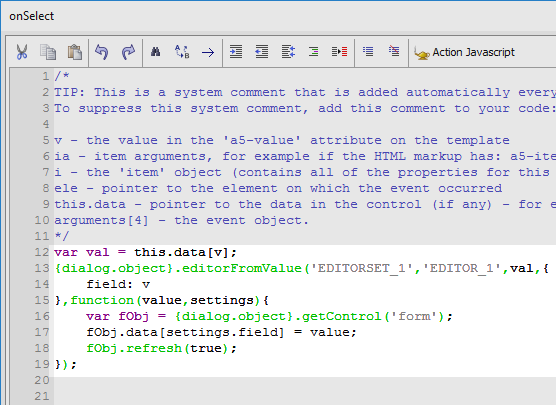The height and width of the screenshot is (405, 556).
Task: Click the green right-align indent icon
Action: click(313, 52)
